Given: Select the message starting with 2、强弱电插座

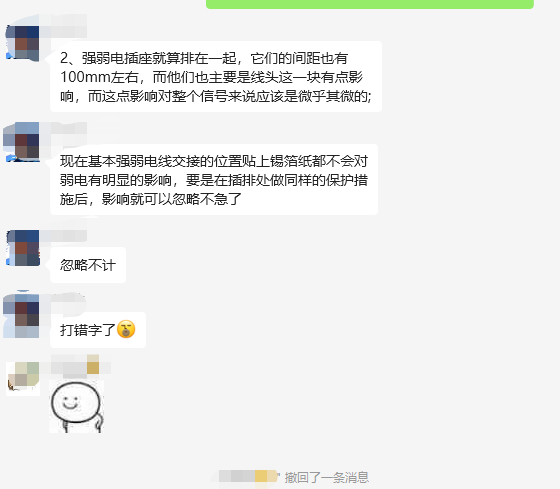Looking at the screenshot, I should 216,77.
